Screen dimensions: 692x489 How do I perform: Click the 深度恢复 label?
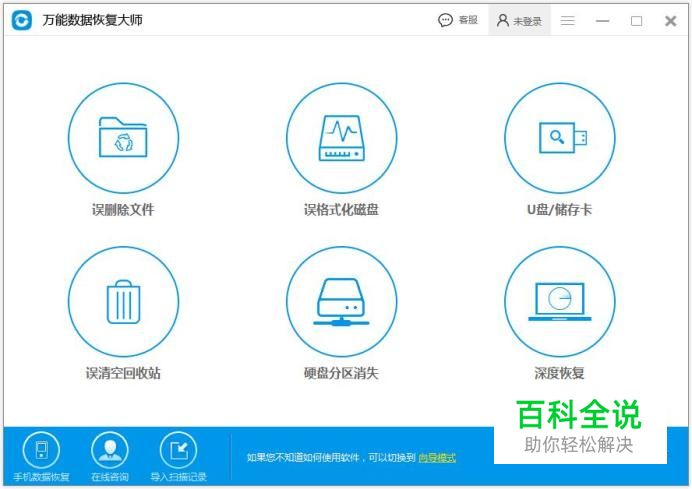[560, 373]
